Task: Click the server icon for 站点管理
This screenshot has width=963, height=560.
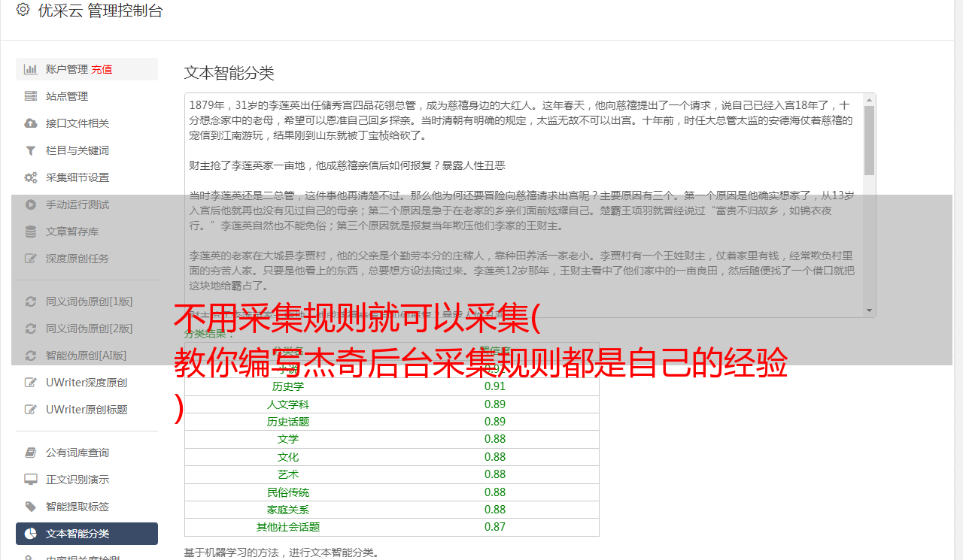Action: coord(31,96)
